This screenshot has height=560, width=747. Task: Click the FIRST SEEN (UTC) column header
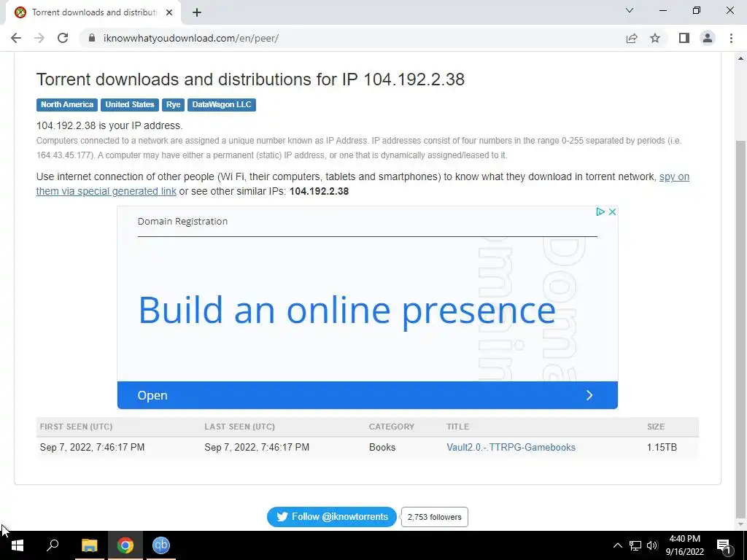coord(76,427)
